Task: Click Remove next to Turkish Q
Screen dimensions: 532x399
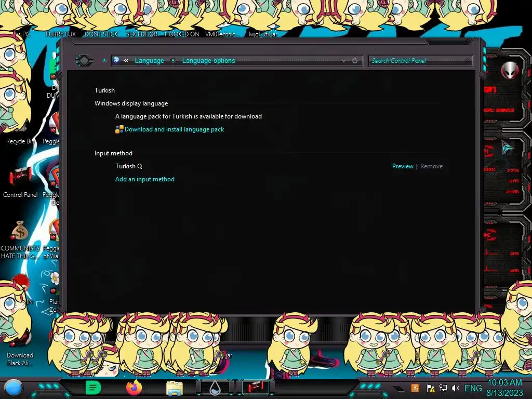Action: [431, 166]
